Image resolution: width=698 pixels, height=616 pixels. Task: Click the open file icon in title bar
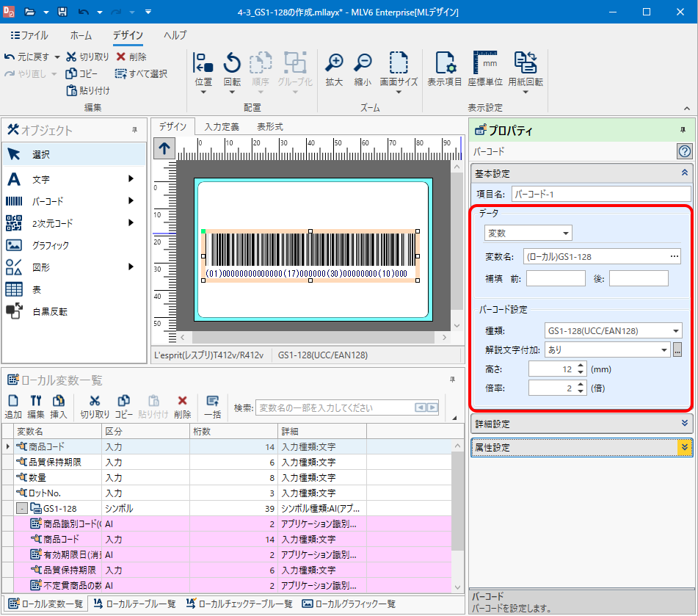(30, 12)
